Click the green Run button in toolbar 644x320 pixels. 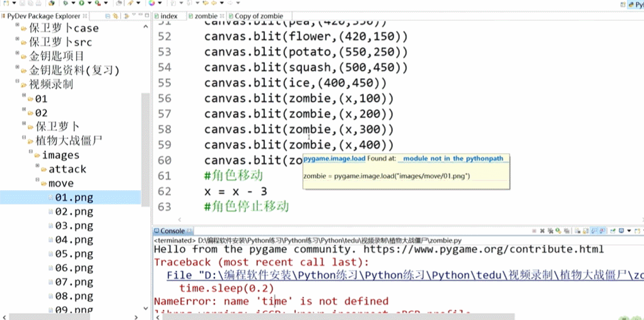(82, 3)
